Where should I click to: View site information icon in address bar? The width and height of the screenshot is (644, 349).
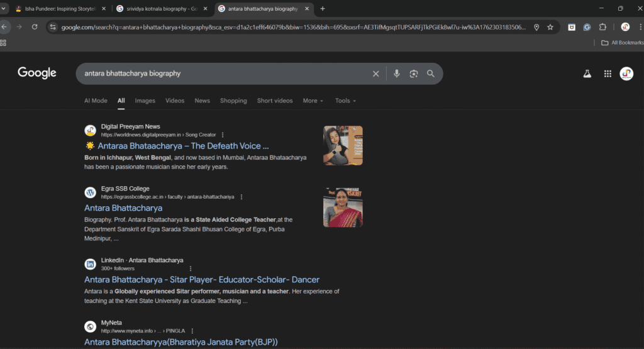coord(53,27)
